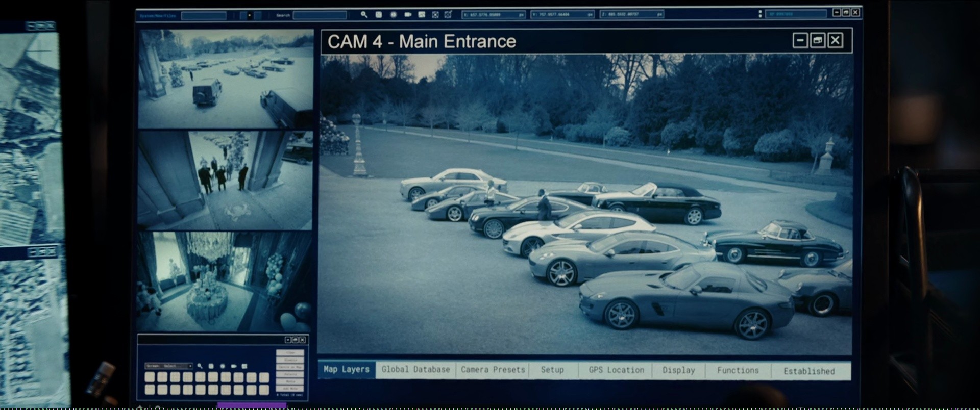Click the last square in keypad bottom row

point(264,390)
